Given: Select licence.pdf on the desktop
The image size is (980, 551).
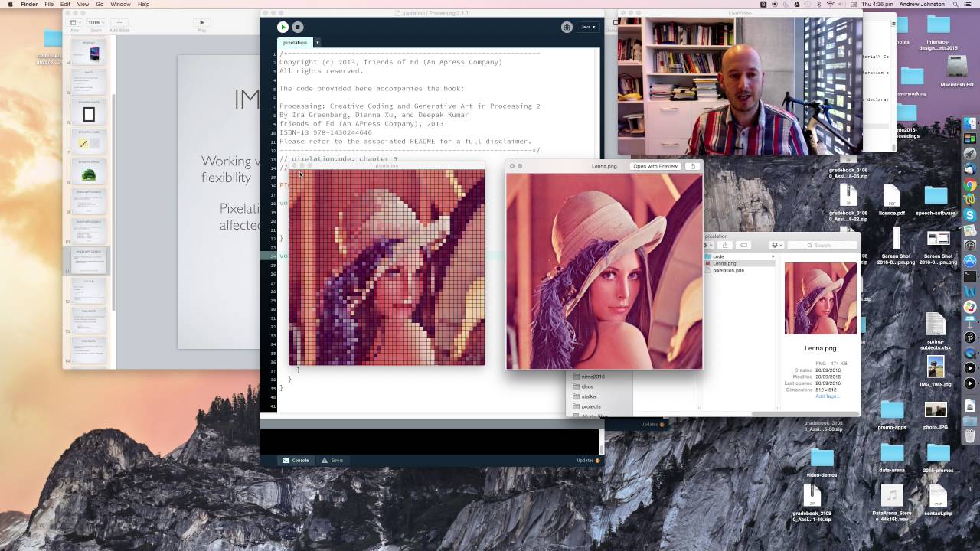Looking at the screenshot, I should pyautogui.click(x=891, y=201).
